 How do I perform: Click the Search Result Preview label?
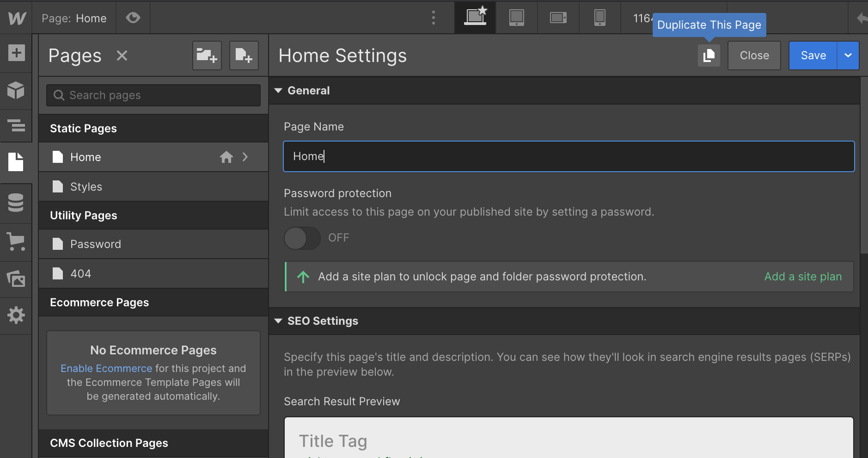[x=342, y=402]
